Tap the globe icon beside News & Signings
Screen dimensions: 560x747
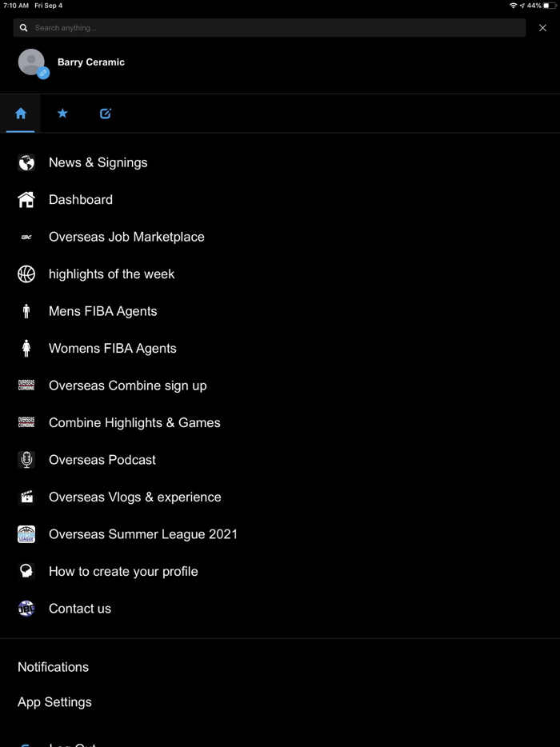point(26,162)
